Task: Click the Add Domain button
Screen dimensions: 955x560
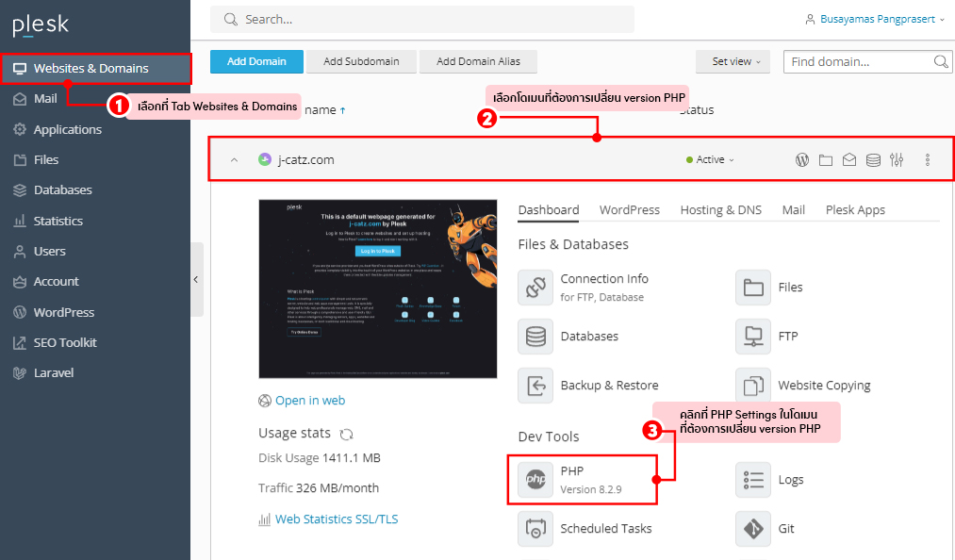Action: (256, 61)
